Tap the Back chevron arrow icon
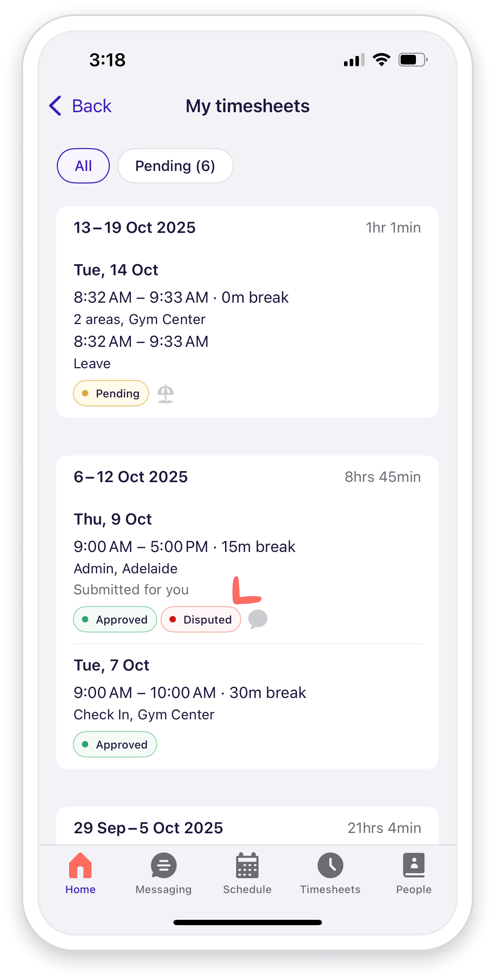495x980 pixels. point(56,106)
